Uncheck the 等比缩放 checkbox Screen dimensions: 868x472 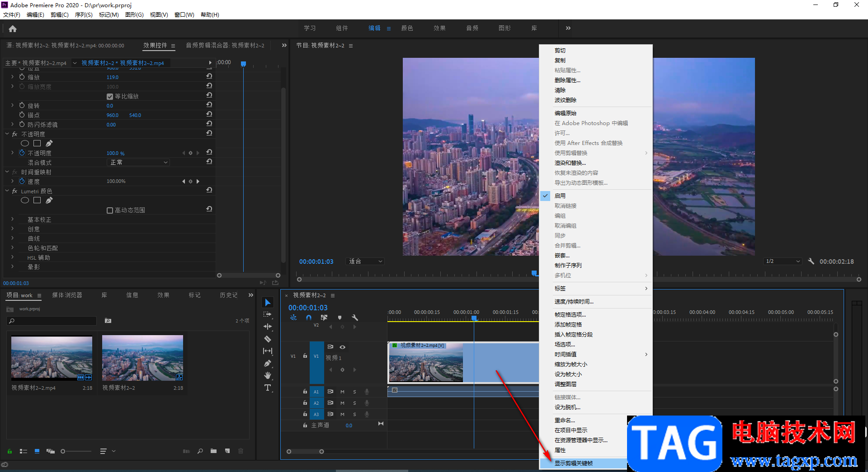click(109, 97)
